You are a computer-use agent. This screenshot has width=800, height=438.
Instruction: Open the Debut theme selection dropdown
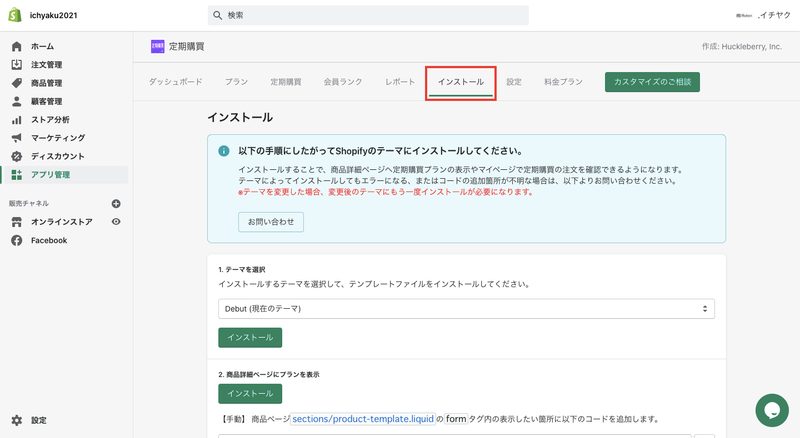466,309
